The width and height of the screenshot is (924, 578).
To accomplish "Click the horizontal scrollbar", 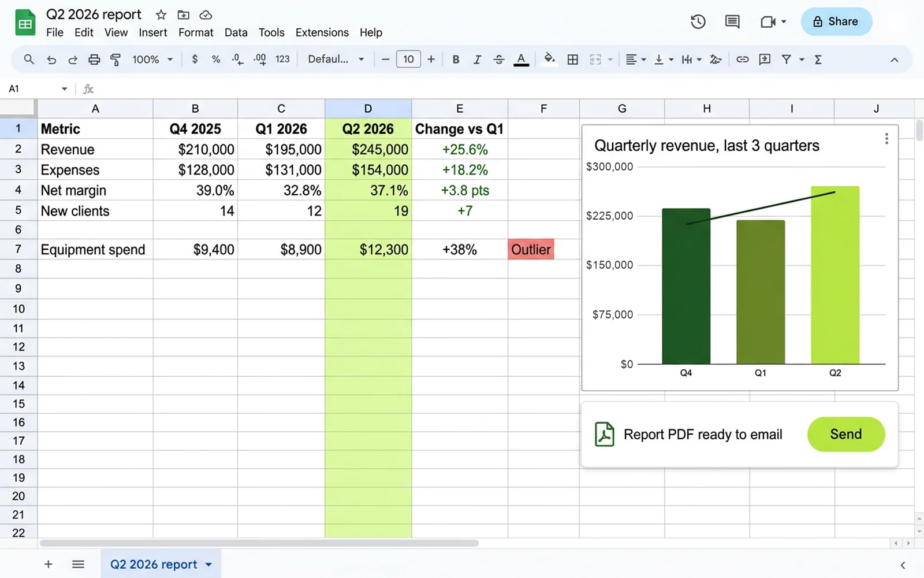I will [x=259, y=543].
